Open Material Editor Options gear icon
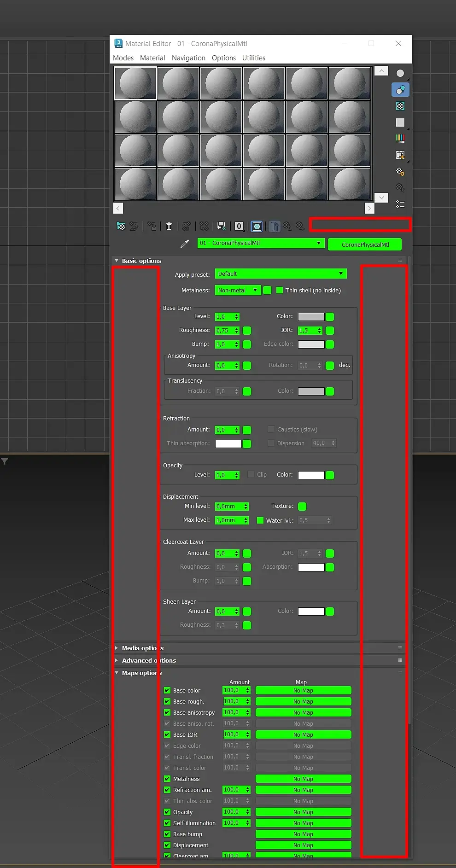Viewport: 456px width, 868px height. pyautogui.click(x=400, y=172)
